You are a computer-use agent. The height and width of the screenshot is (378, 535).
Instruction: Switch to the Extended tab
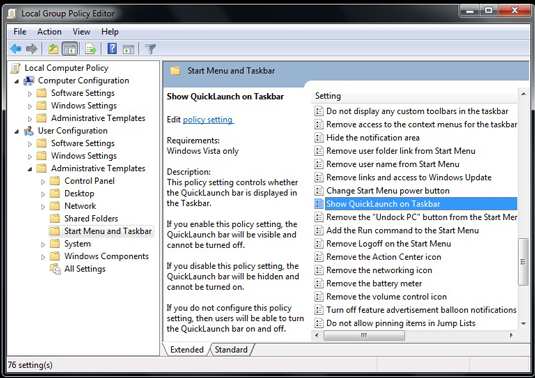pos(187,350)
